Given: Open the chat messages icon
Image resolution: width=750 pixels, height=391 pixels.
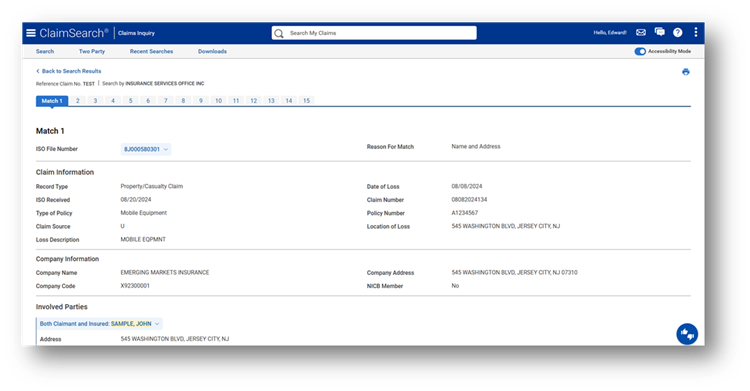Looking at the screenshot, I should [x=660, y=32].
